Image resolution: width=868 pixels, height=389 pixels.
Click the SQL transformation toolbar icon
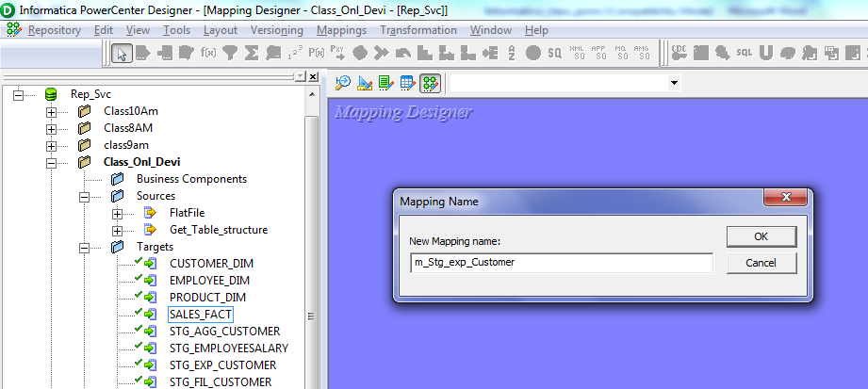[x=745, y=53]
